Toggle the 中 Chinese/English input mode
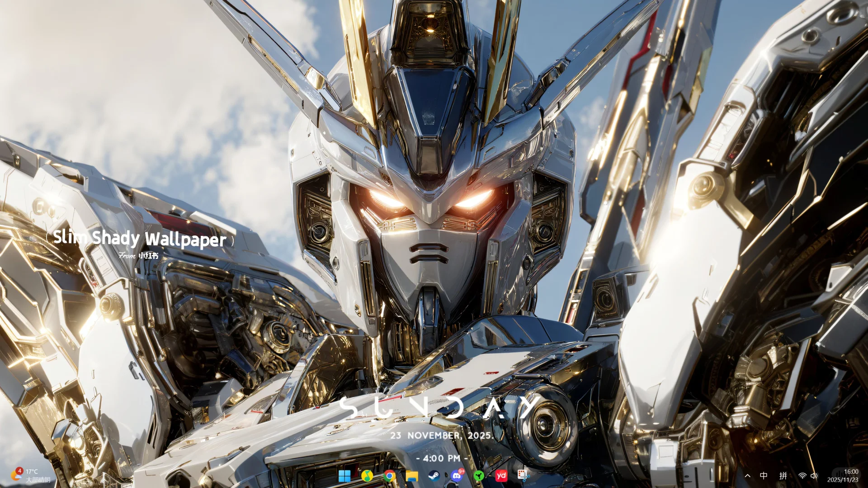 point(764,475)
